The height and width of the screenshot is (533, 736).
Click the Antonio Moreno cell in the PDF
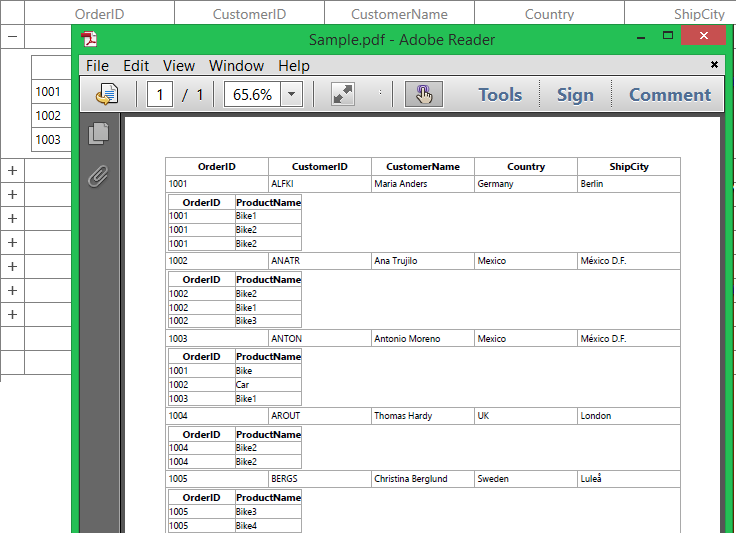tap(423, 338)
